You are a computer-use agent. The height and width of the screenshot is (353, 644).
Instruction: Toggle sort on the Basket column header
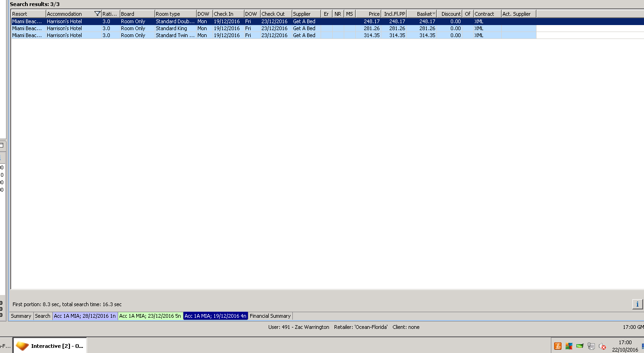point(422,14)
